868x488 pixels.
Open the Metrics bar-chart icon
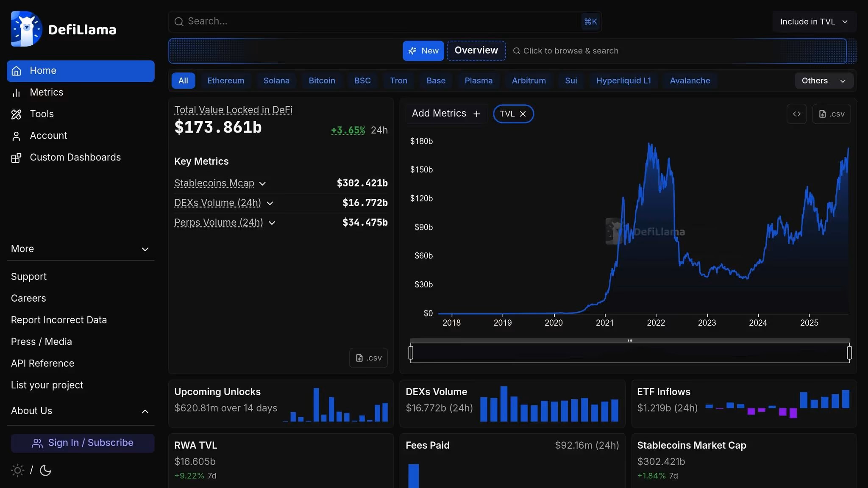coord(16,92)
